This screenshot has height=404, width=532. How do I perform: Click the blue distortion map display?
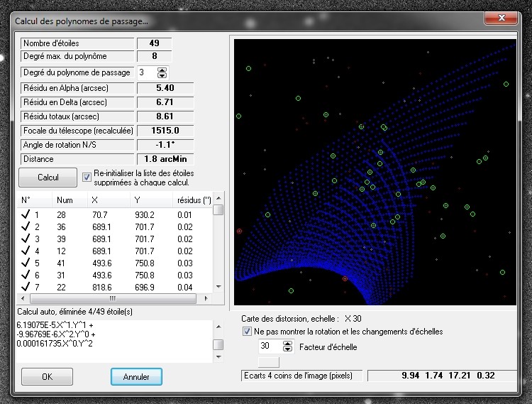coord(375,172)
